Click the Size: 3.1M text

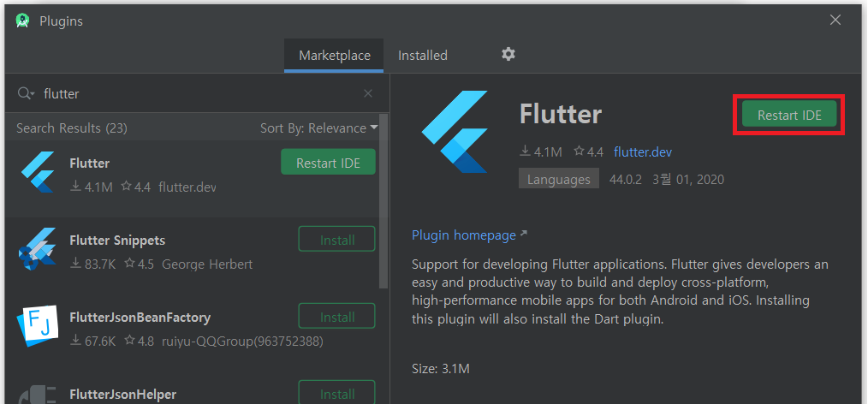pos(441,369)
